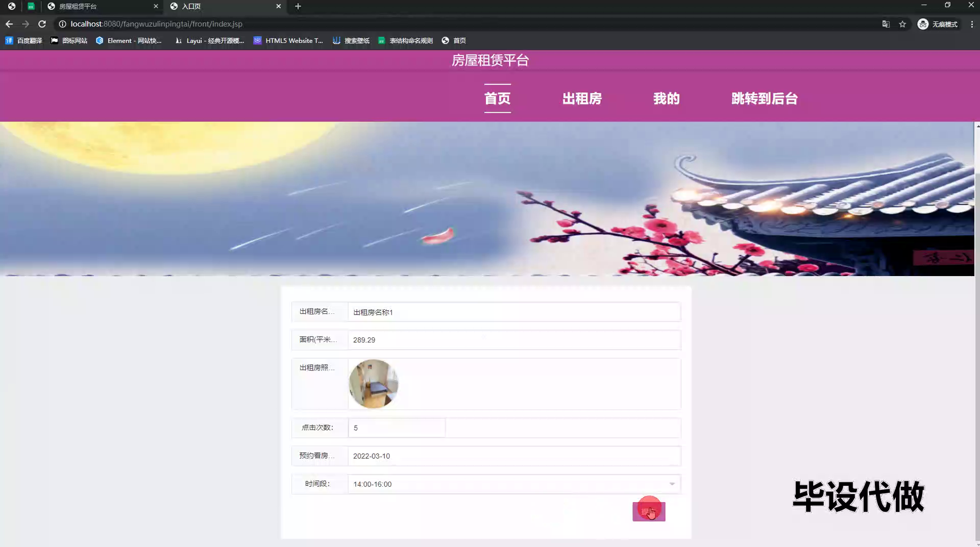Screen dimensions: 980x547
Task: Open 首页 bookmark in bookmarks bar
Action: coord(454,40)
